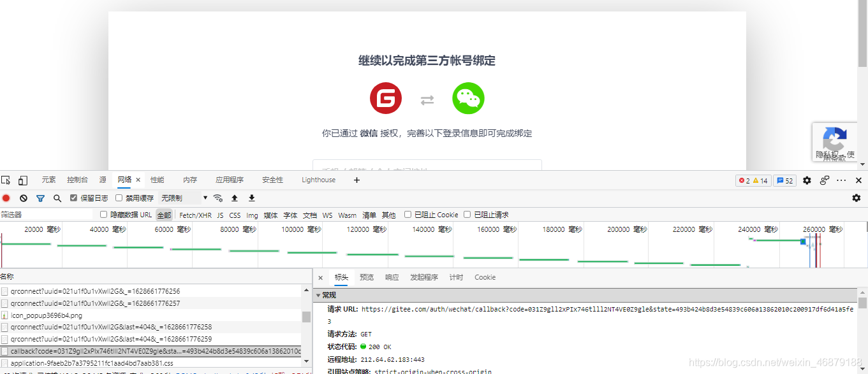
Task: Filter requests by WS
Action: pos(327,215)
